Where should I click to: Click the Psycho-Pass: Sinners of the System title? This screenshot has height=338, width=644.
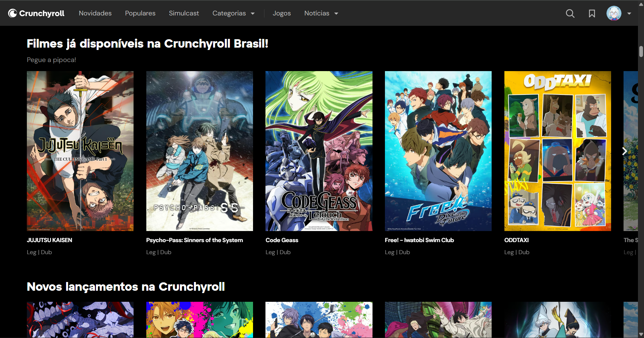coord(195,240)
